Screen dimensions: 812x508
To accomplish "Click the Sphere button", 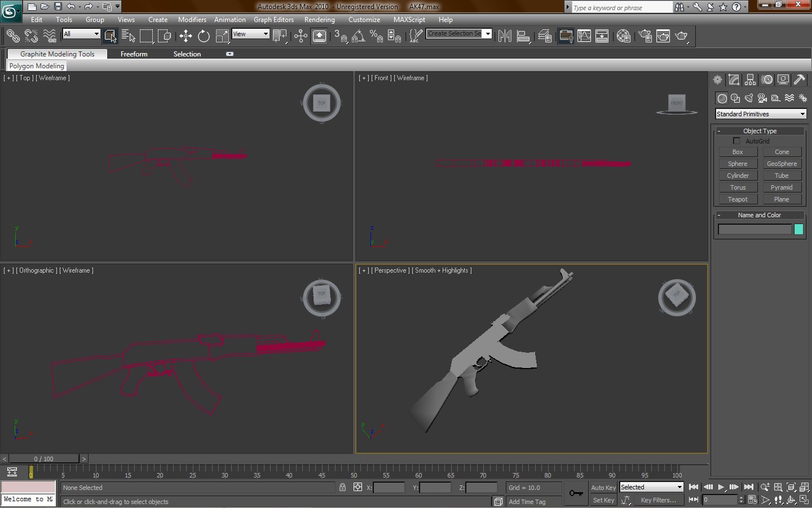I will (738, 164).
